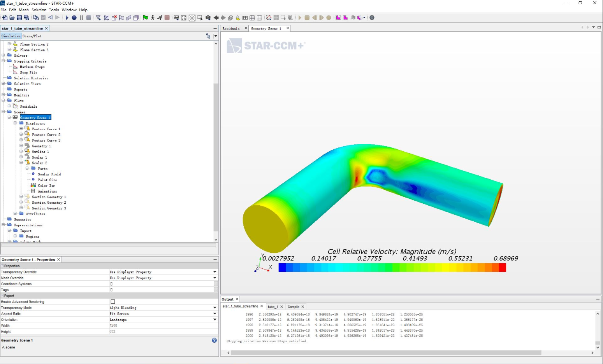Click the Step walking-man toolbar icon

(x=153, y=17)
